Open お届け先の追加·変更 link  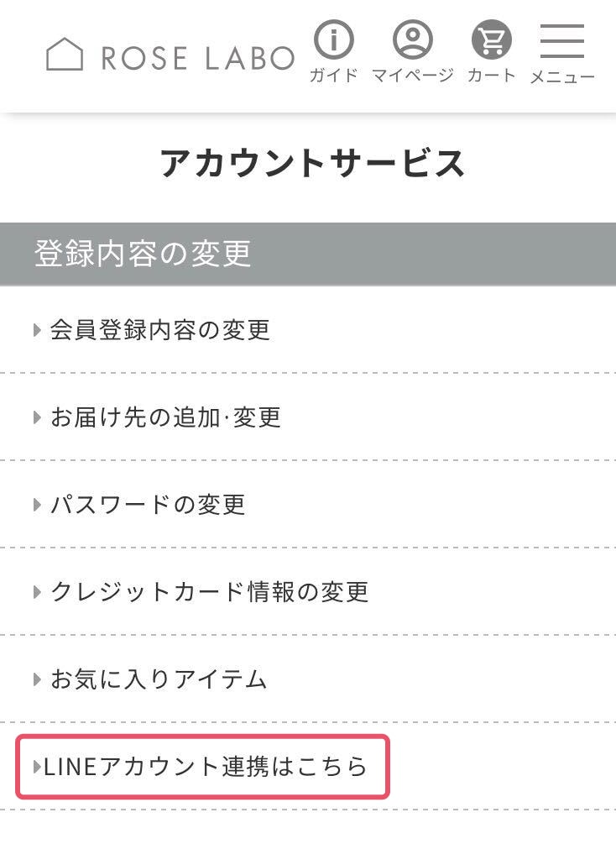pos(165,417)
